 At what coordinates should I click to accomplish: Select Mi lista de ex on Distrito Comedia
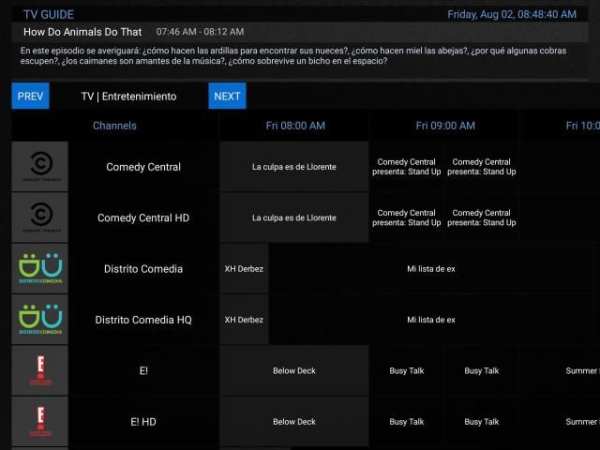tap(431, 269)
